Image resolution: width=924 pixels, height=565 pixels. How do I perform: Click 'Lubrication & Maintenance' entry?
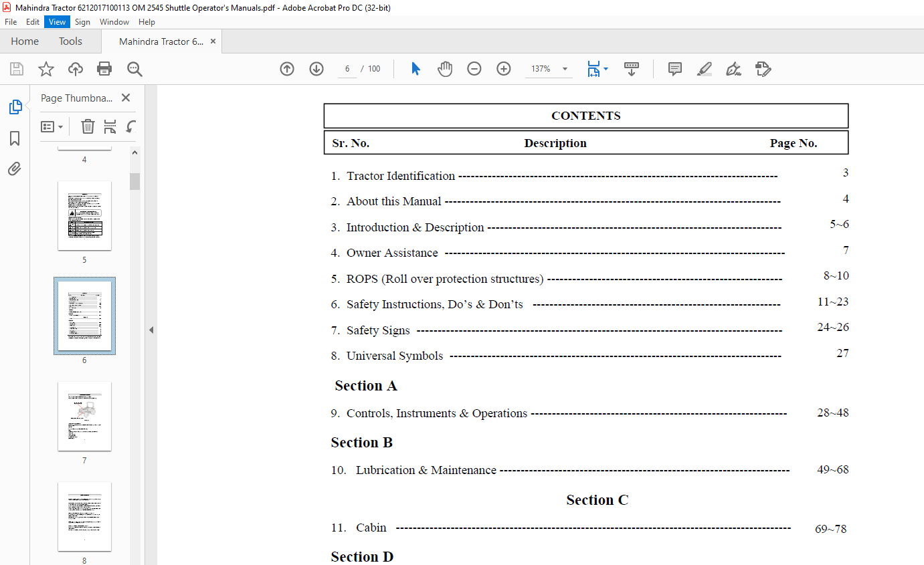point(426,470)
